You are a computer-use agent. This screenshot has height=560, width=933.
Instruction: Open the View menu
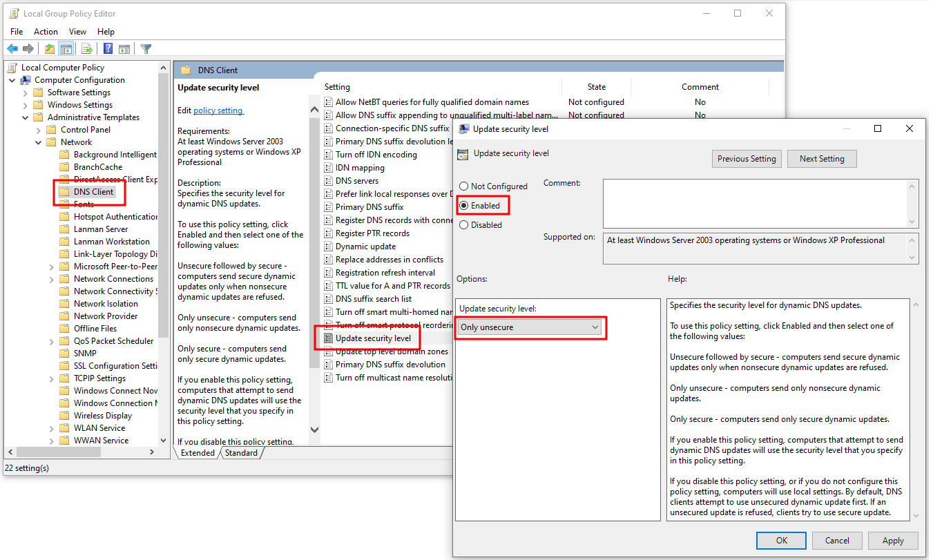click(78, 32)
